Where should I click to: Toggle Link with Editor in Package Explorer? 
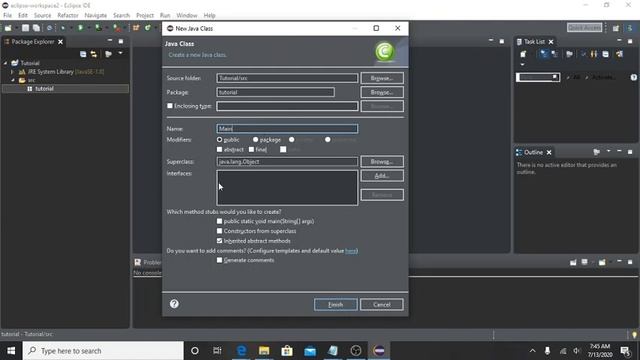pyautogui.click(x=93, y=54)
